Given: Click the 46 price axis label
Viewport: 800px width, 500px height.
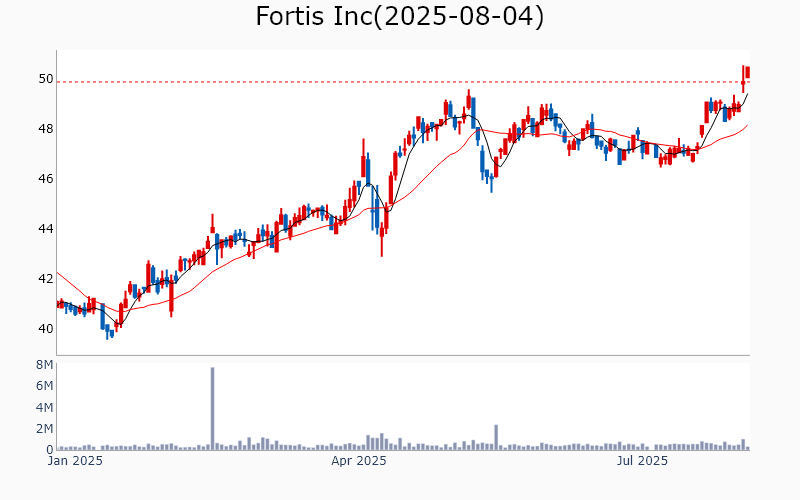Looking at the screenshot, I should click(46, 179).
